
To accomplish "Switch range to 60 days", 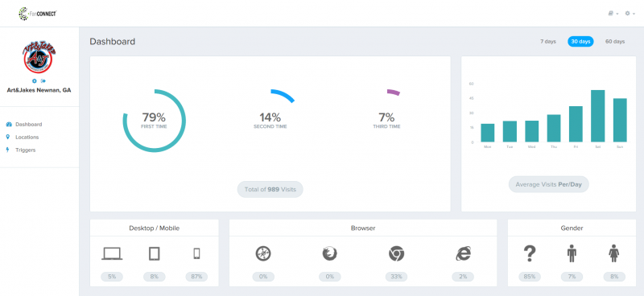I will coord(615,42).
